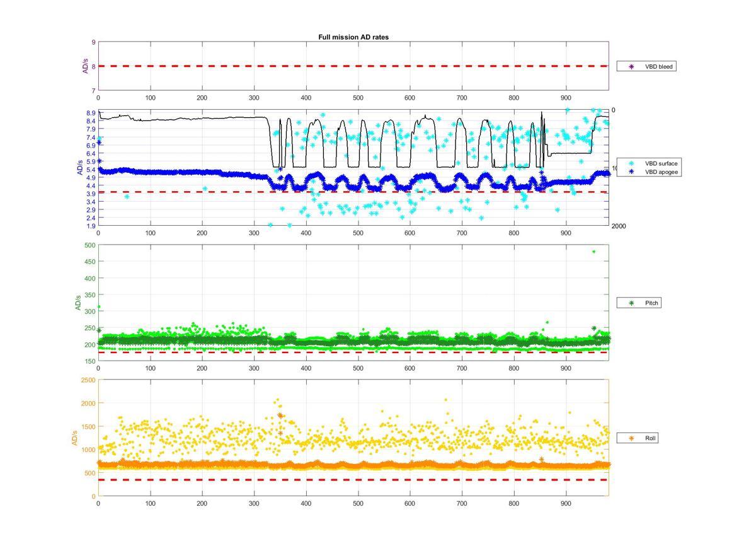Click the red dashed threshold line in Pitch plot
756x558 pixels.
coord(353,352)
